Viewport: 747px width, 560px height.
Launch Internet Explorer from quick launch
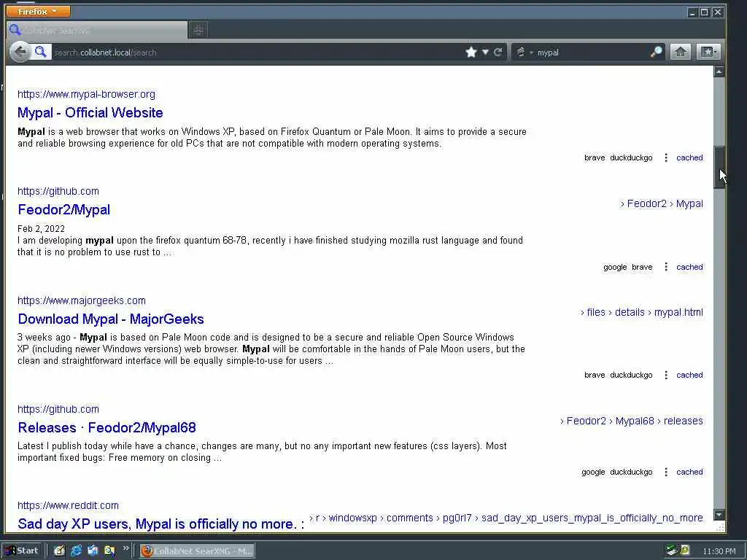(76, 551)
